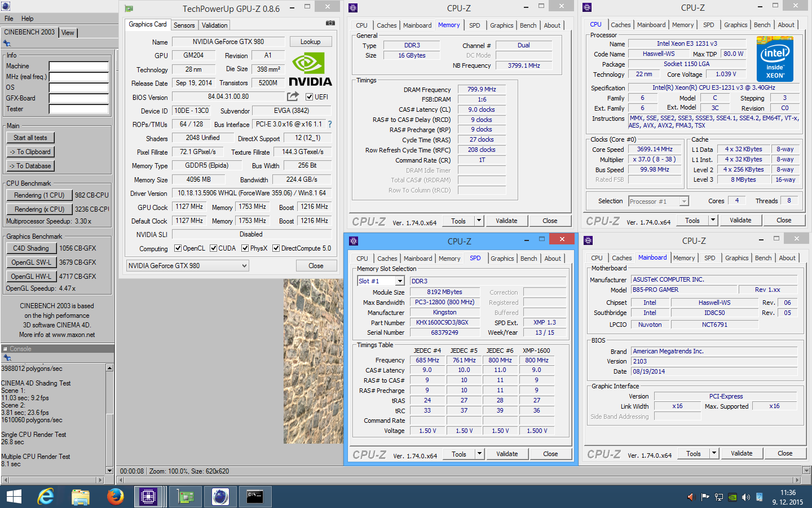Viewport: 812px width, 508px height.
Task: Open Bench tab in CPU-Z SPD window
Action: (528, 259)
